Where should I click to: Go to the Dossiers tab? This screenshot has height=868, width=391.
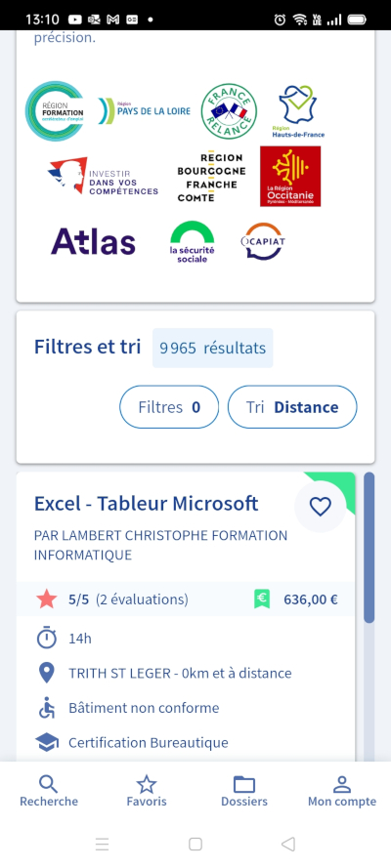[x=244, y=791]
